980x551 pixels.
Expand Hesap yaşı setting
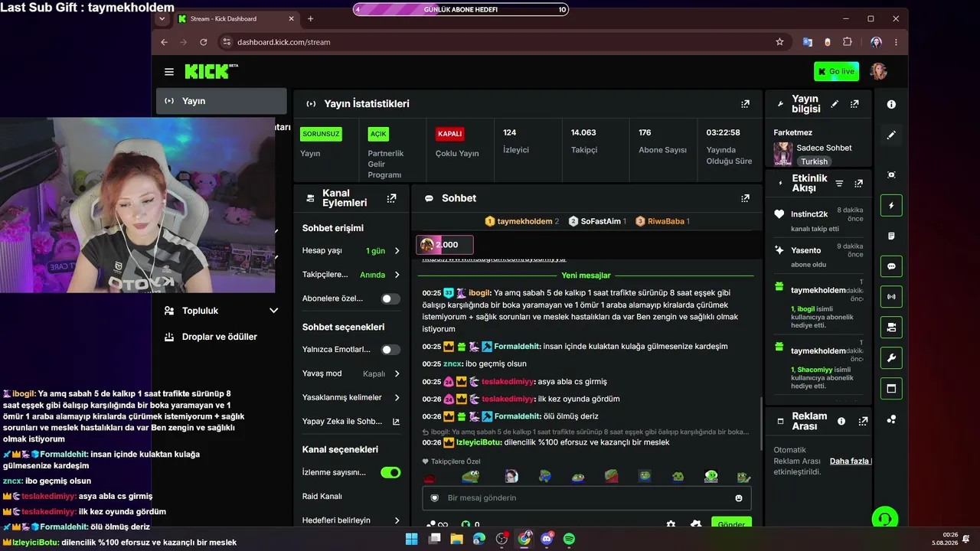[x=351, y=251]
